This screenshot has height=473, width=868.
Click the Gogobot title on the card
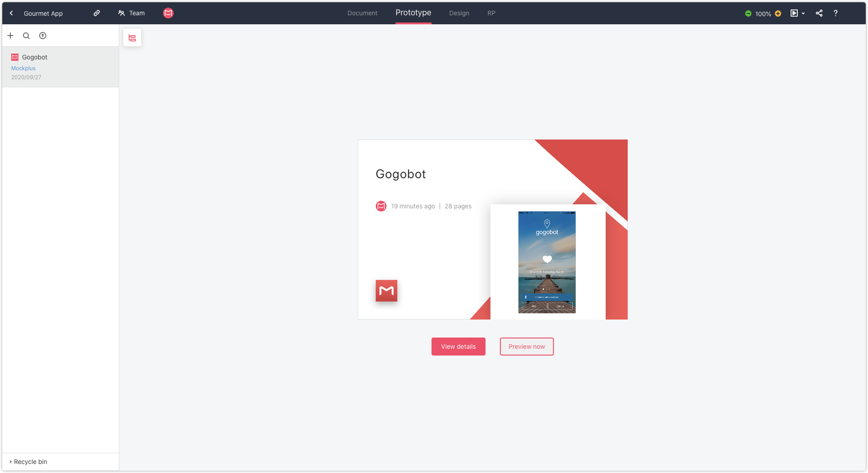[x=400, y=174]
